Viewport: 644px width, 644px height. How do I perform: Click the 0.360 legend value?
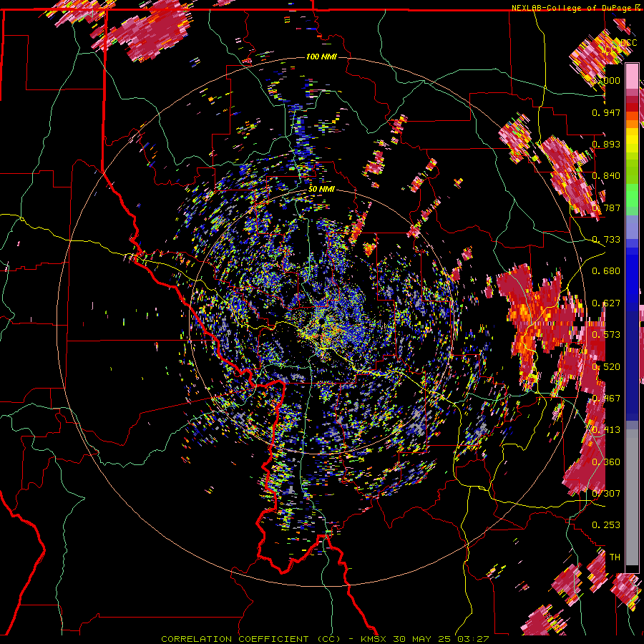pyautogui.click(x=606, y=462)
